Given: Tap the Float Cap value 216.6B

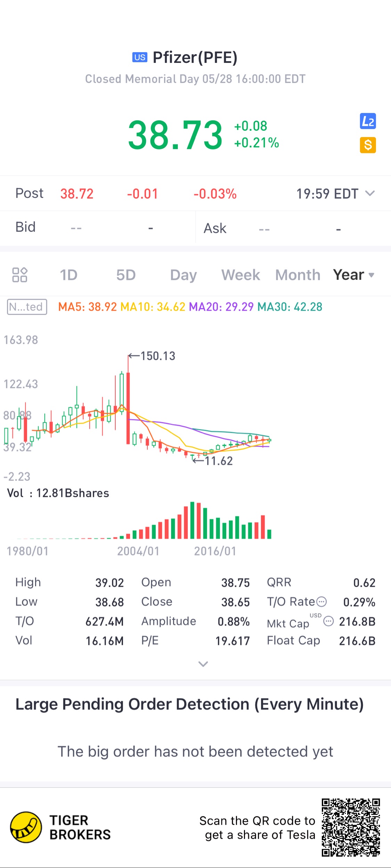Looking at the screenshot, I should 357,641.
